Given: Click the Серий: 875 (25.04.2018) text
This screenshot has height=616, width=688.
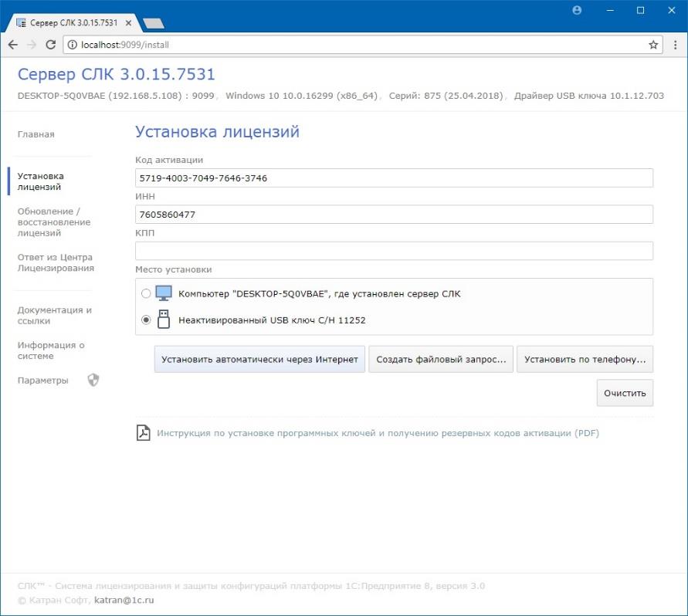Looking at the screenshot, I should [x=446, y=96].
